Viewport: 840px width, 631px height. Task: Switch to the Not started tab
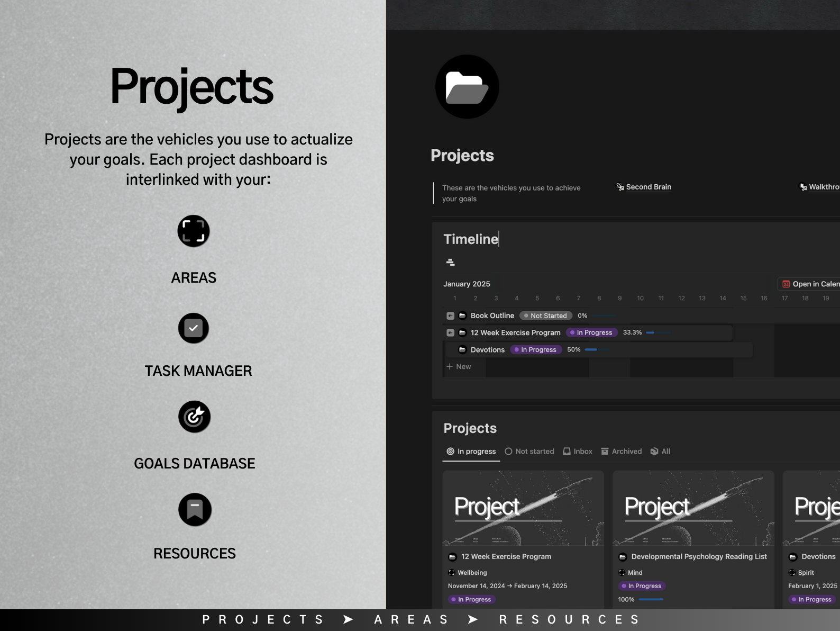529,452
